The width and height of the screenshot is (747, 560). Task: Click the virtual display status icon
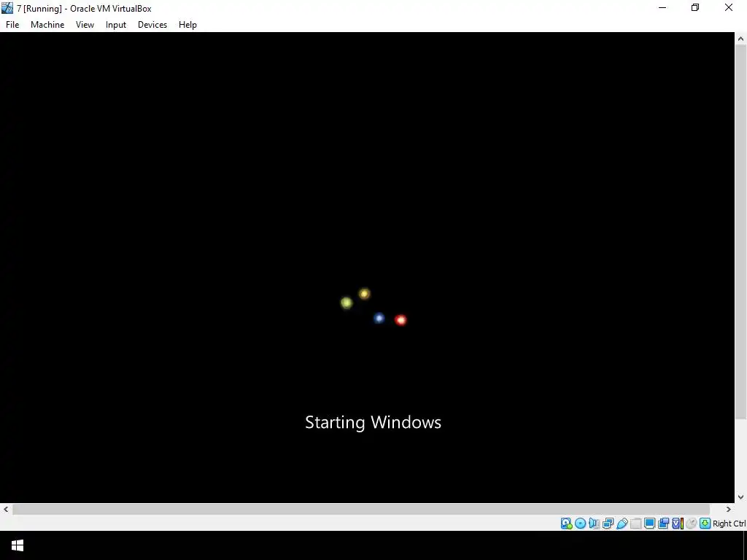pyautogui.click(x=649, y=524)
